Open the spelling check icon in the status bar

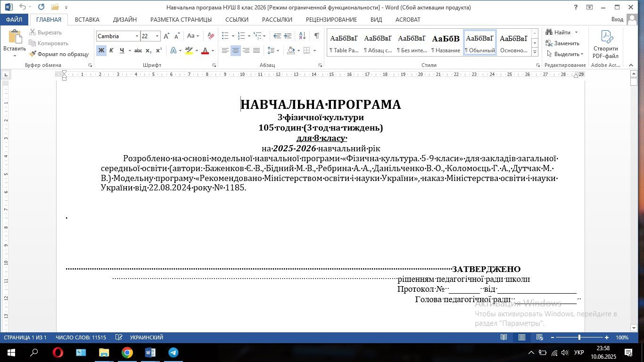coord(119,337)
